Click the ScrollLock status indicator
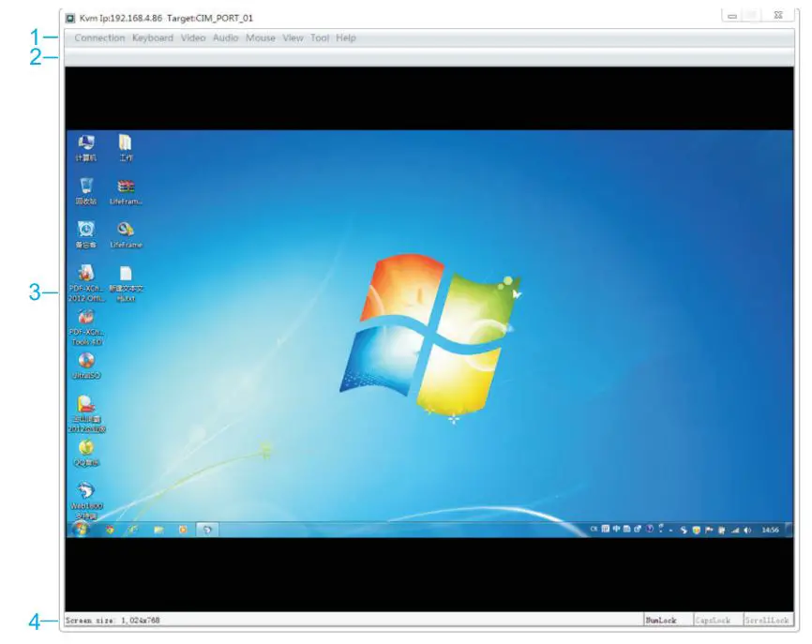 tap(768, 621)
